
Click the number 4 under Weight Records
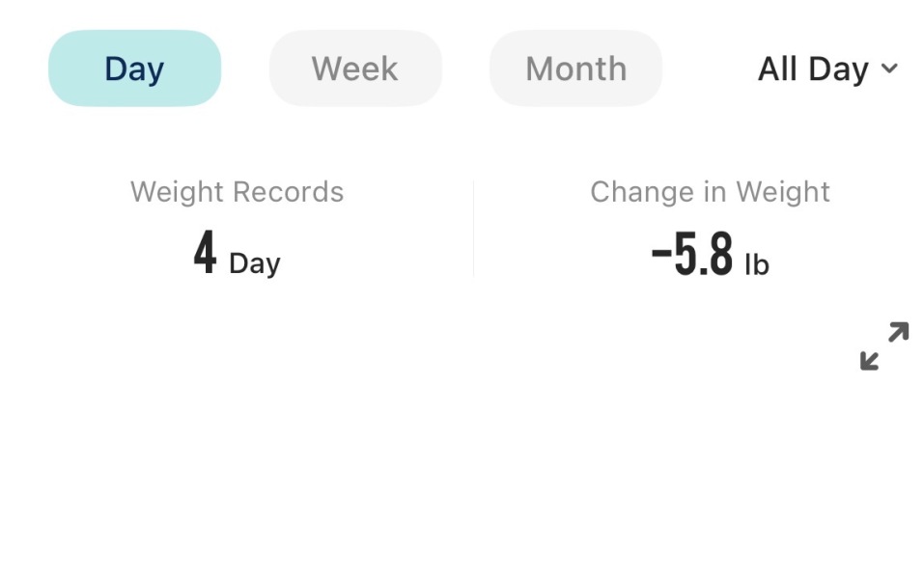coord(205,255)
